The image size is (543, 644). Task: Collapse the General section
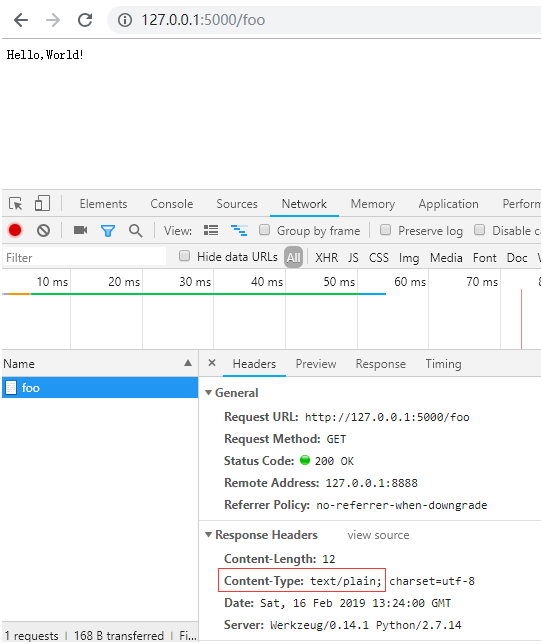click(x=209, y=393)
